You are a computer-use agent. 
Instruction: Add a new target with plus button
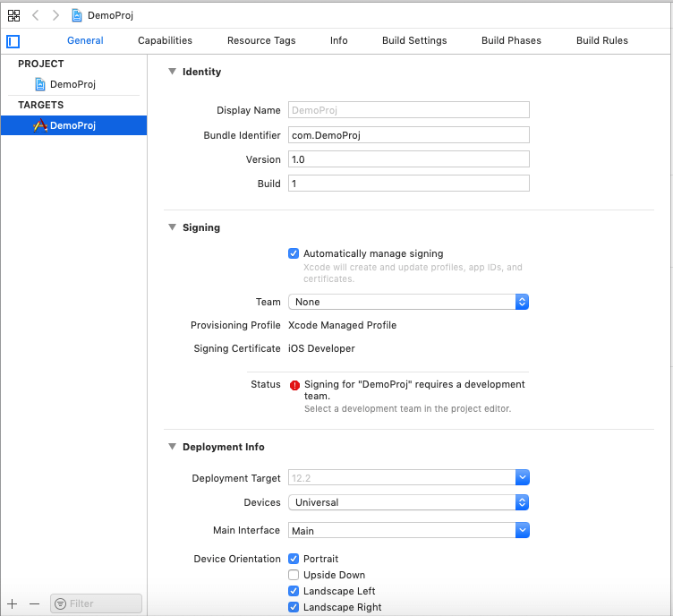click(12, 604)
